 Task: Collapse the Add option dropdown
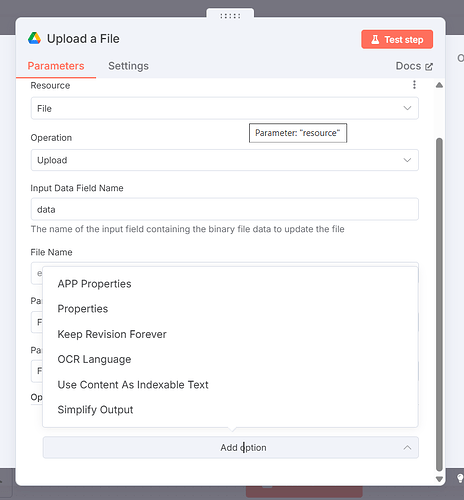pos(231,448)
